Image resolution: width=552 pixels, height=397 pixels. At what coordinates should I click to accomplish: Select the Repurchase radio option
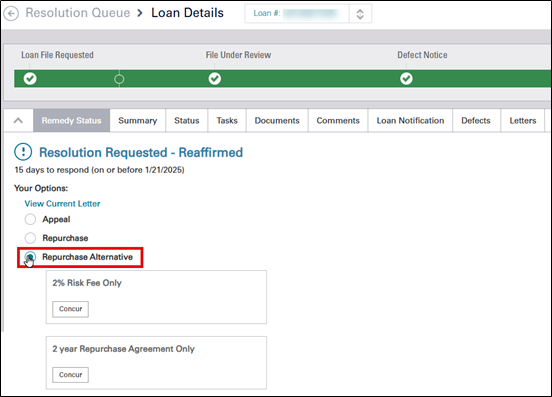click(30, 238)
